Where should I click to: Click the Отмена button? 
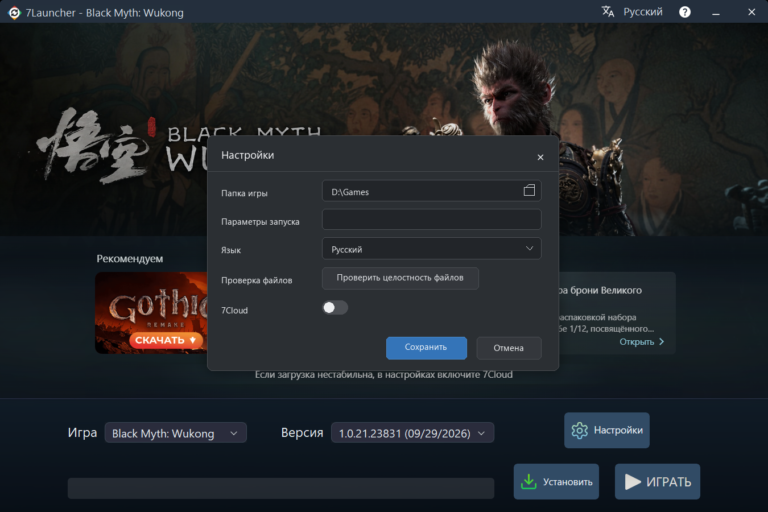[509, 348]
